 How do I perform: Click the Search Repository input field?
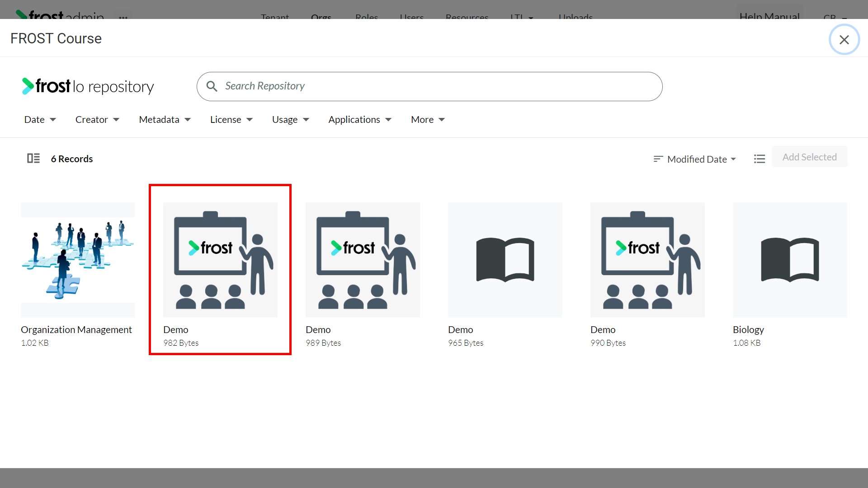pos(429,86)
